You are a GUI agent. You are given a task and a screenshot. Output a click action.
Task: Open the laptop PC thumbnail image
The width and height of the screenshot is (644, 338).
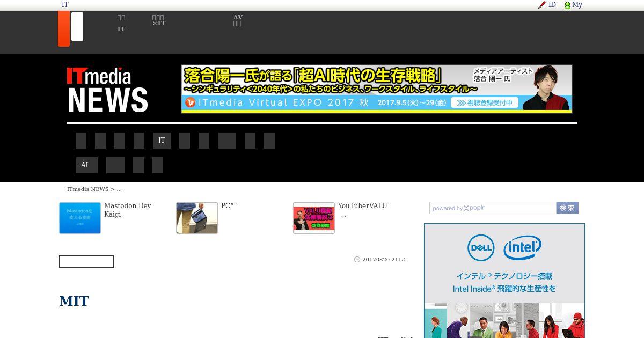point(197,218)
